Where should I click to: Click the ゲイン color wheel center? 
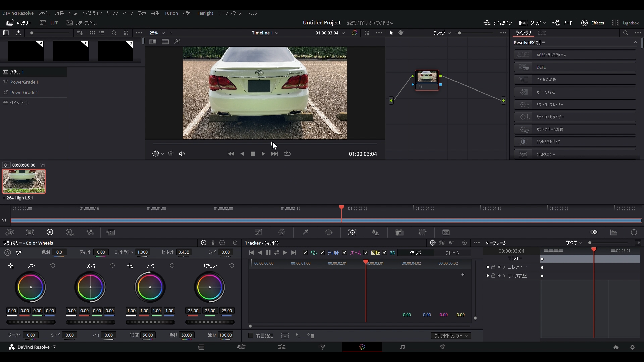coord(150,287)
